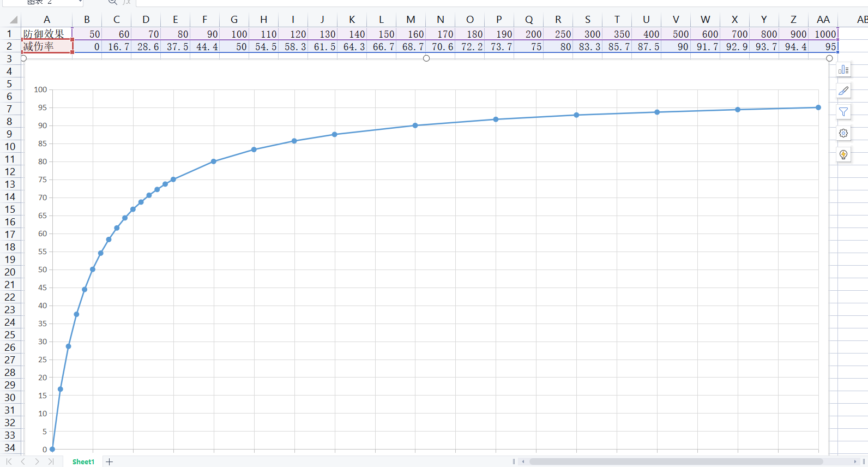Screen dimensions: 868x467
Task: Click the chart data point at value 50
Action: [93, 270]
